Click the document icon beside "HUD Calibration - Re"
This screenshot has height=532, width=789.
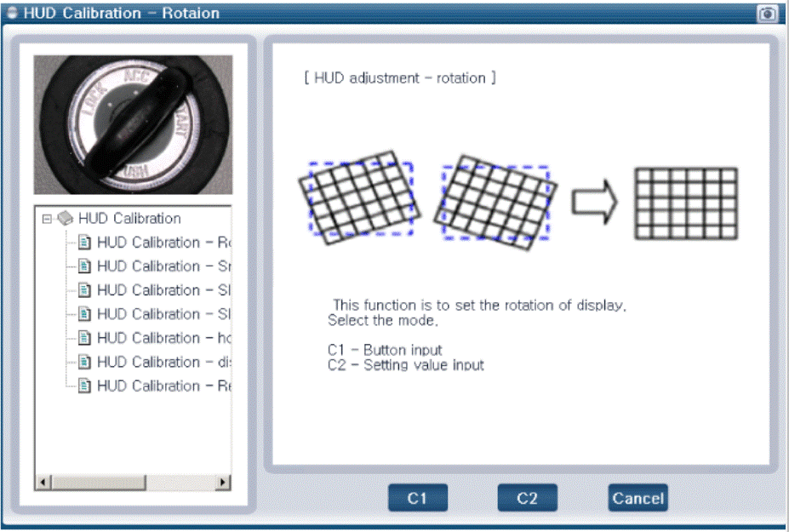[85, 386]
